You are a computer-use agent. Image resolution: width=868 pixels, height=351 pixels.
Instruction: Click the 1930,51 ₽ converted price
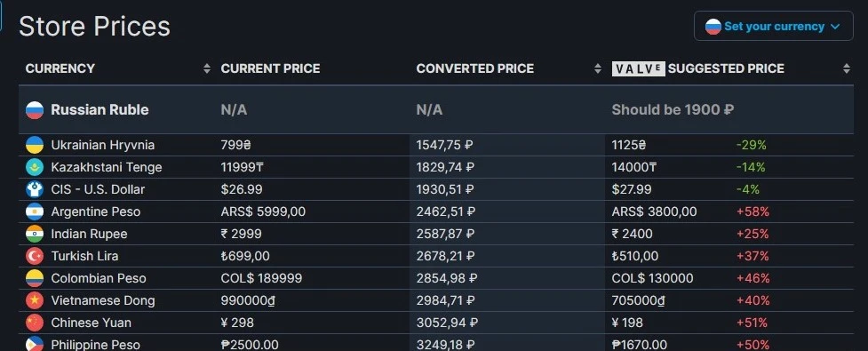coord(446,189)
